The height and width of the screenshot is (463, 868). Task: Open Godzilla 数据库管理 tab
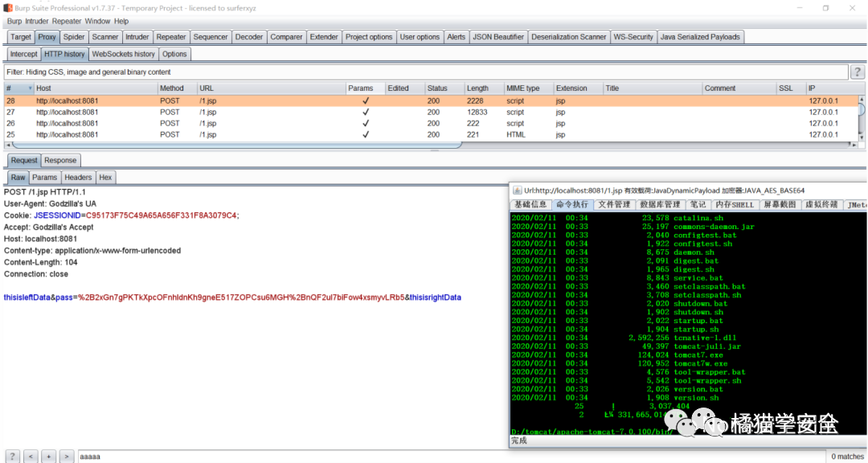660,204
